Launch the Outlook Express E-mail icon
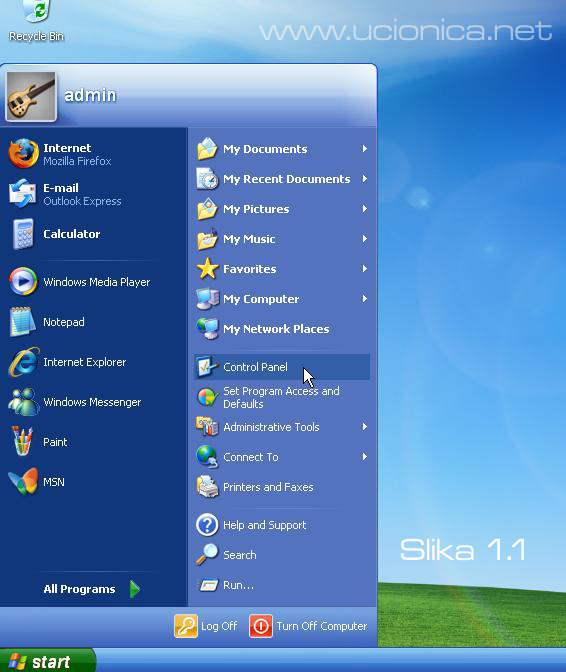Viewport: 566px width, 672px height. 23,194
